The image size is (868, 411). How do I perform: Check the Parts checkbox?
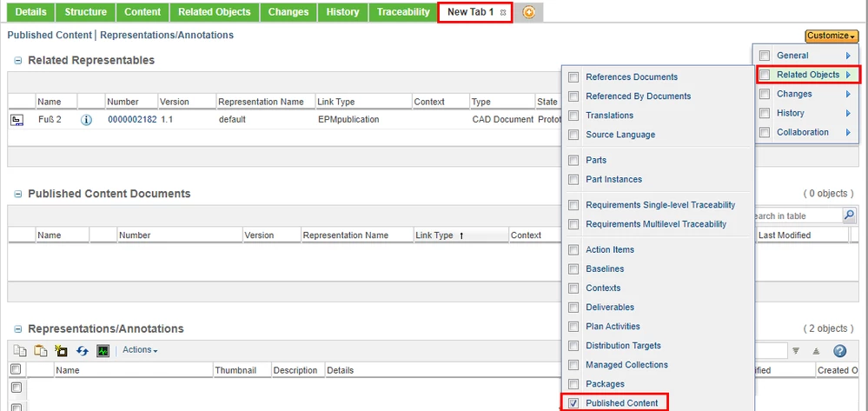pos(574,160)
